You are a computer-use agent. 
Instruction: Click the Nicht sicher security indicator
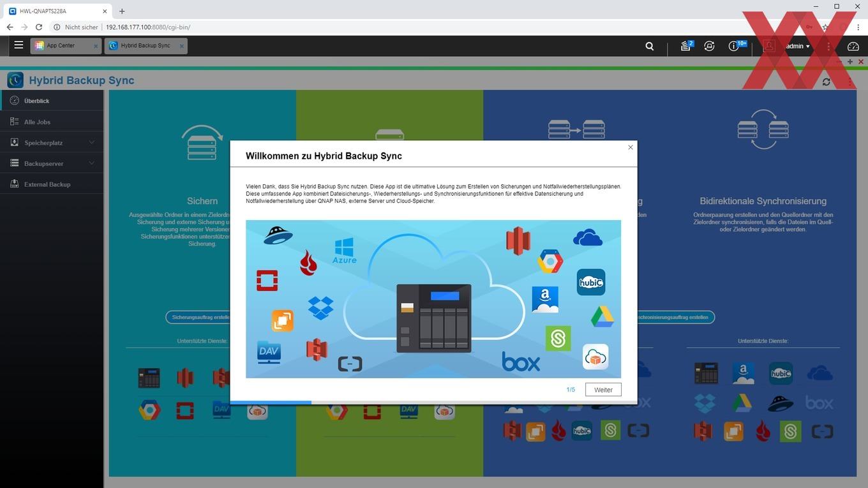(77, 27)
